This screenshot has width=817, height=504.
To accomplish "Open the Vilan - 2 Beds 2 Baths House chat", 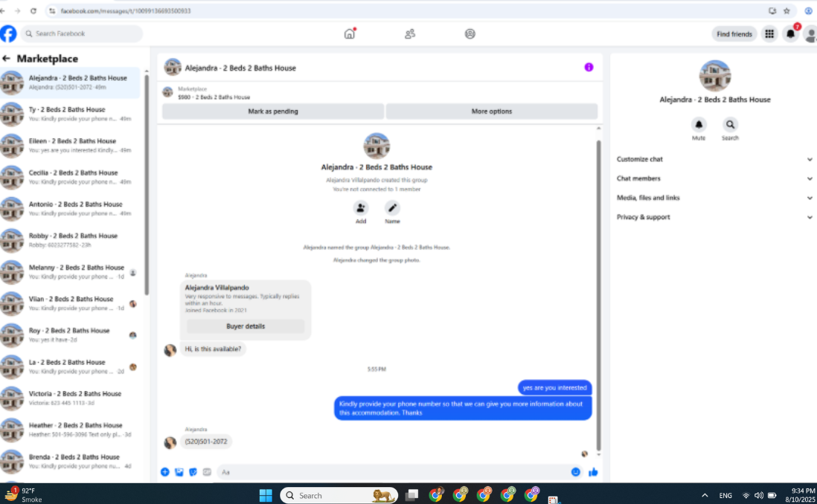I will tap(71, 303).
